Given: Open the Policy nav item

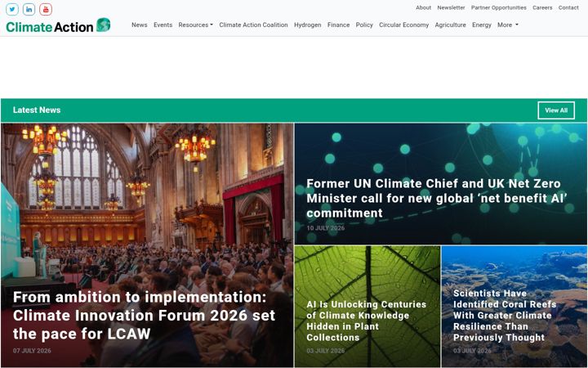Looking at the screenshot, I should [x=364, y=25].
